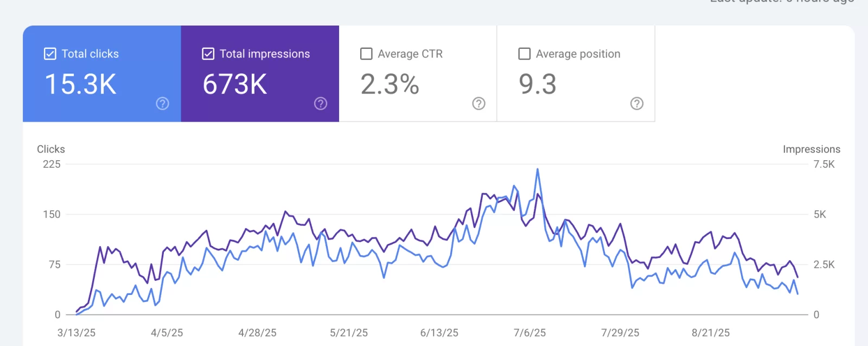Select the 673K total impressions value
This screenshot has width=868, height=346.
tap(235, 84)
